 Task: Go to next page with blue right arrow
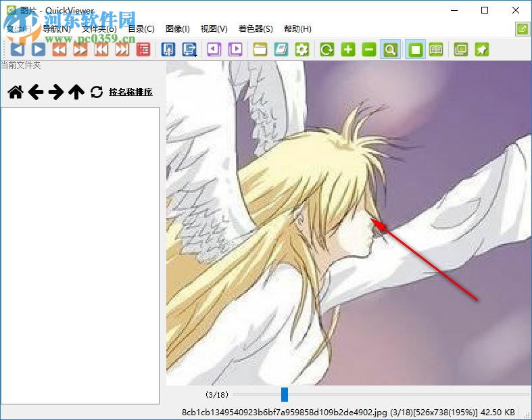(39, 49)
